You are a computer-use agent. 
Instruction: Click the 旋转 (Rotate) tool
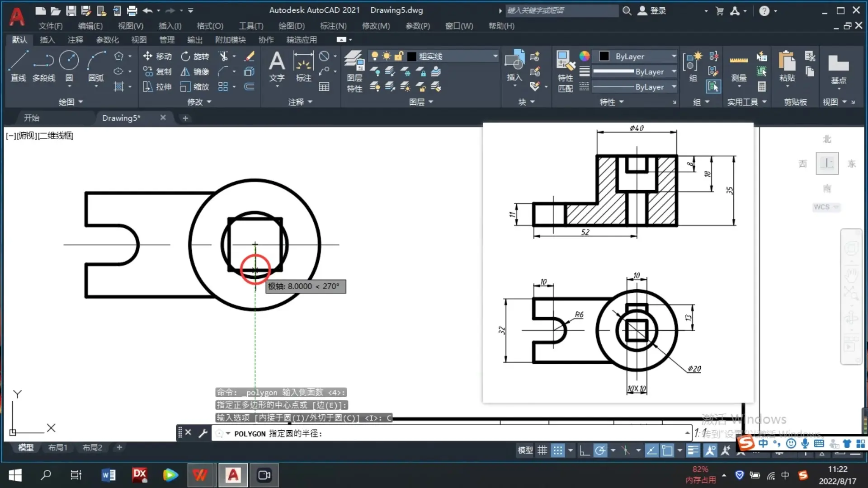coord(195,56)
